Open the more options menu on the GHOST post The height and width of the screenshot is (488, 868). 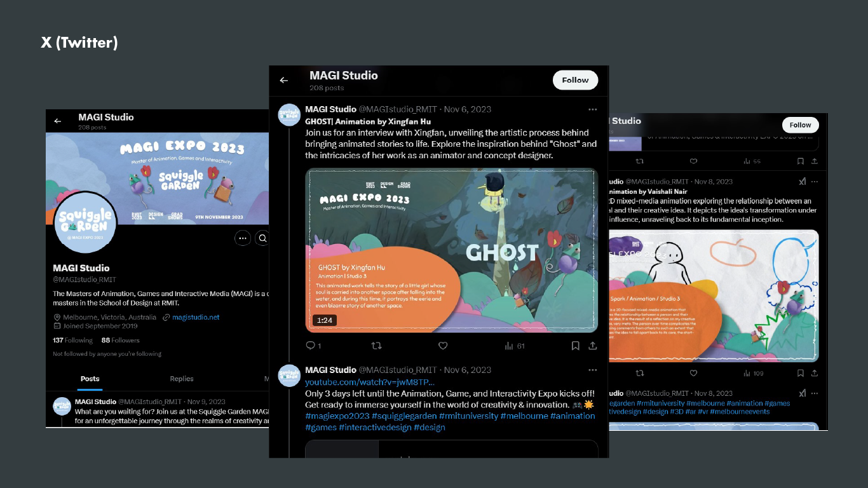click(592, 109)
